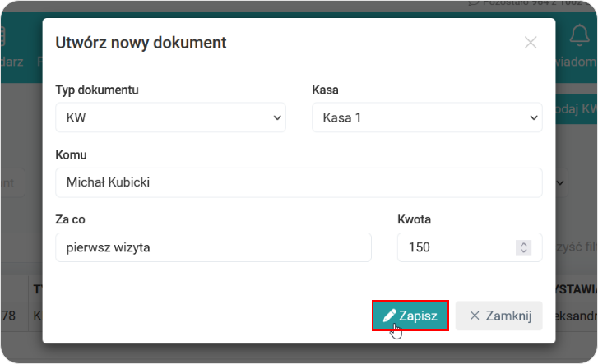Open the Kasa dropdown showing Kasa 1

tap(427, 117)
